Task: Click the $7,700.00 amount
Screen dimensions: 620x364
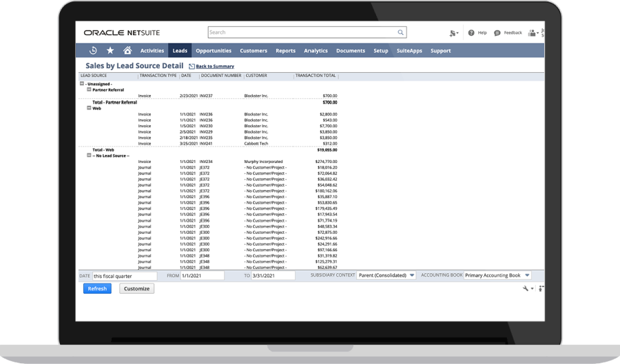Action: click(x=329, y=126)
